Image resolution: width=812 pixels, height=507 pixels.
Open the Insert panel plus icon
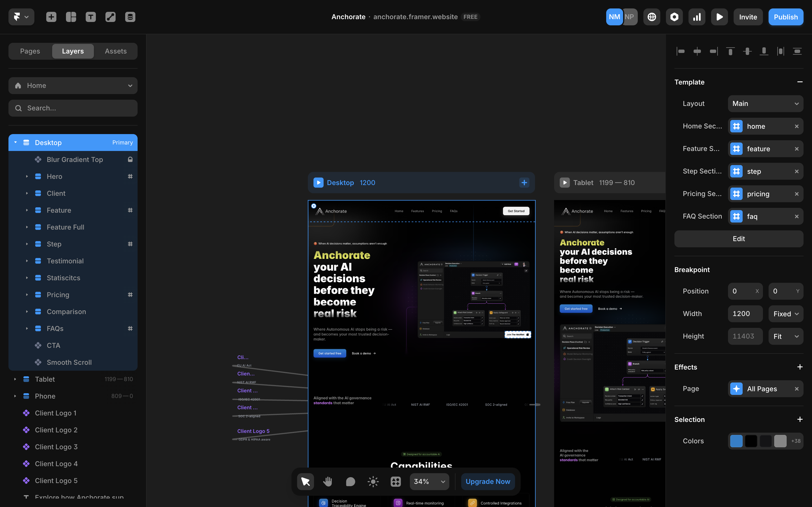[51, 17]
